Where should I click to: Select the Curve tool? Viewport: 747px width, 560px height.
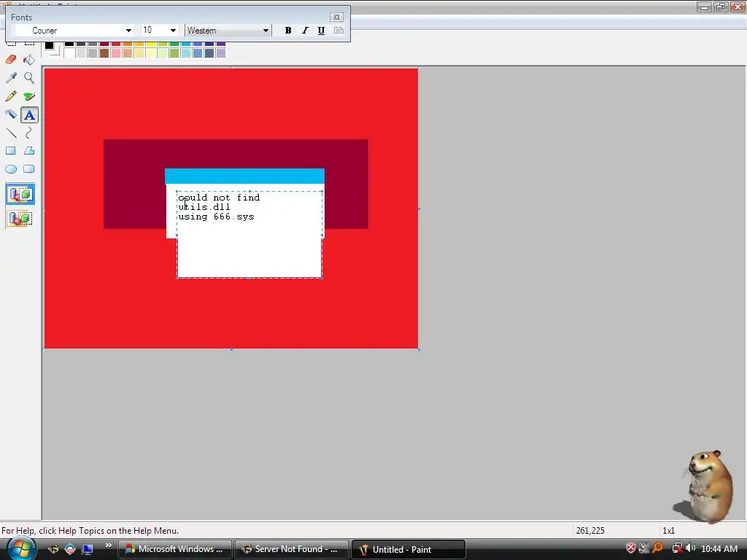click(29, 133)
